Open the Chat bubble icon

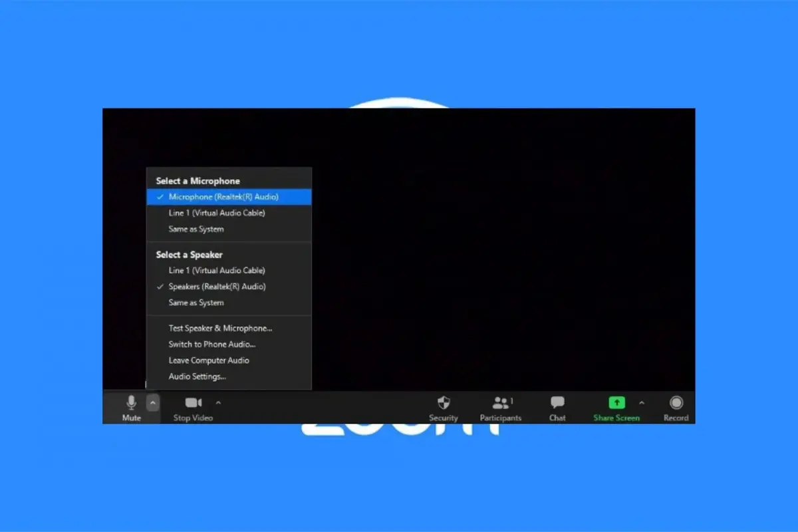click(x=557, y=403)
